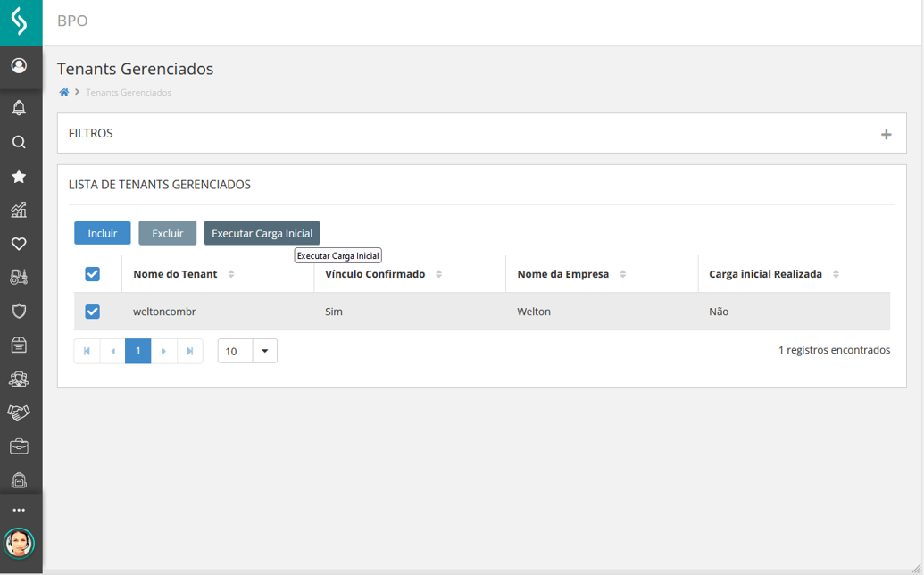Viewport: 924px width, 575px height.
Task: Click the home breadcrumb icon
Action: [64, 93]
